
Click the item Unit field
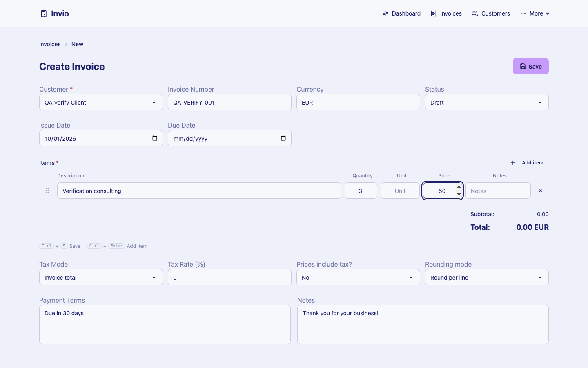pos(400,191)
